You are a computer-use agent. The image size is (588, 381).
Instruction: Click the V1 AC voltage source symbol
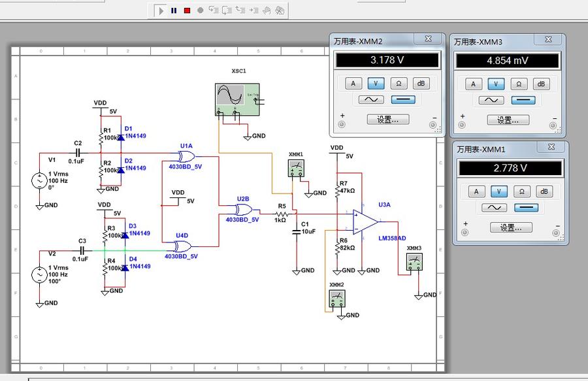click(x=39, y=180)
